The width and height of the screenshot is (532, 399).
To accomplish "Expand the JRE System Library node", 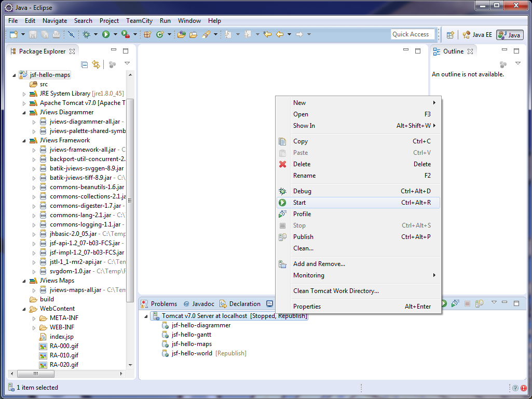I will point(24,94).
